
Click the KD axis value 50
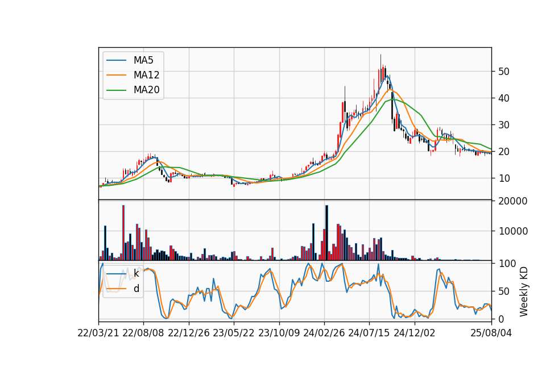click(504, 291)
